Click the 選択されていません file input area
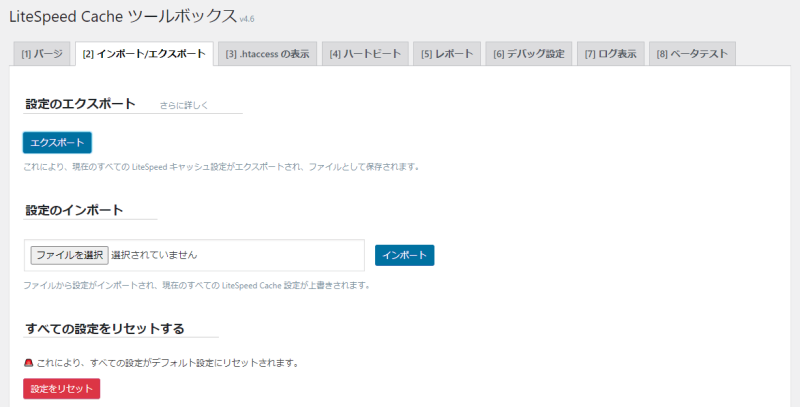800x407 pixels. 161,255
